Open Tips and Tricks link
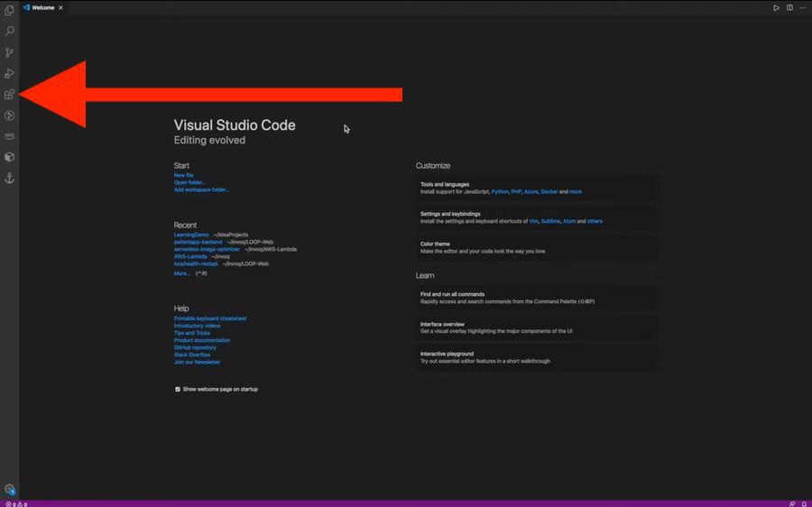 [x=192, y=333]
